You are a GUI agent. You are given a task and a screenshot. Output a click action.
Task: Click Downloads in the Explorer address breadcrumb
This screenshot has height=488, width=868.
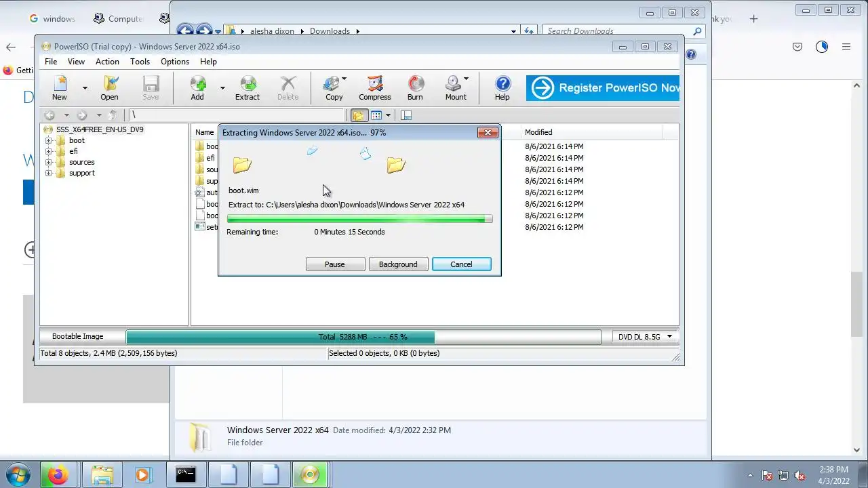[x=330, y=31]
